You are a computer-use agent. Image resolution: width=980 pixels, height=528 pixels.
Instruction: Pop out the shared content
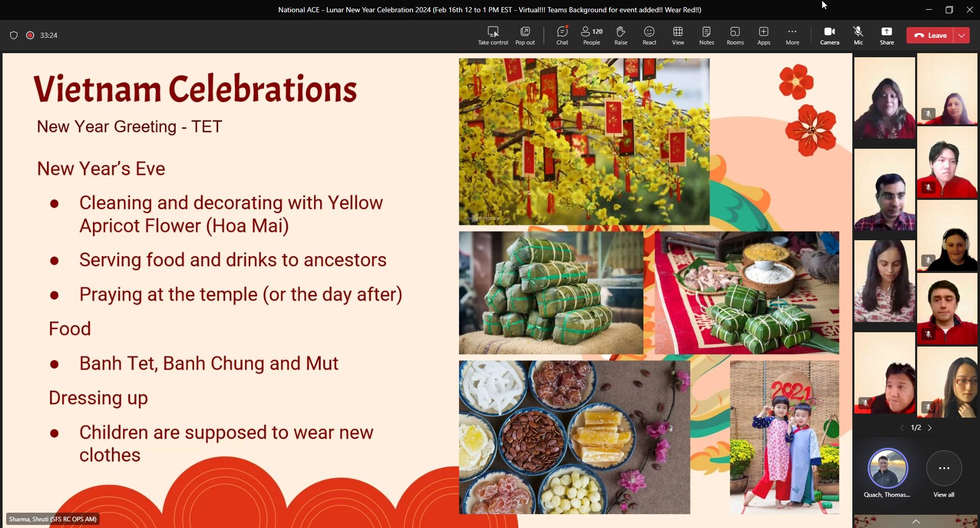point(525,35)
